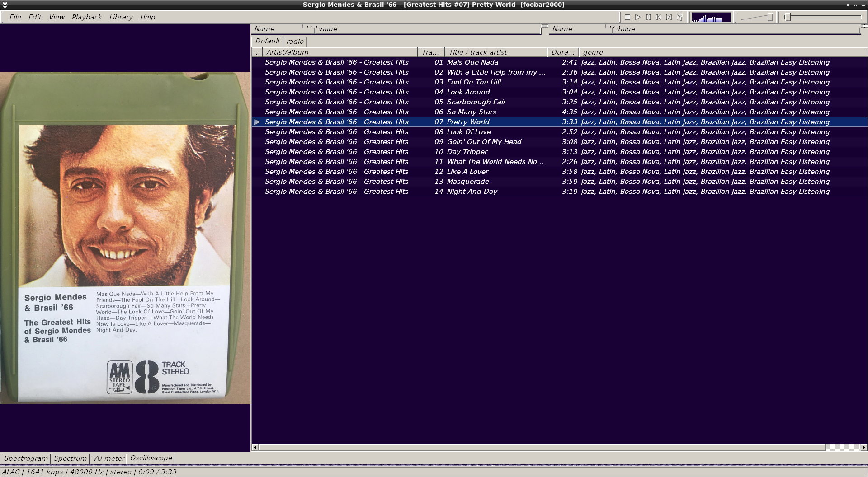
Task: Click the scrollbar right arrow
Action: pyautogui.click(x=863, y=448)
